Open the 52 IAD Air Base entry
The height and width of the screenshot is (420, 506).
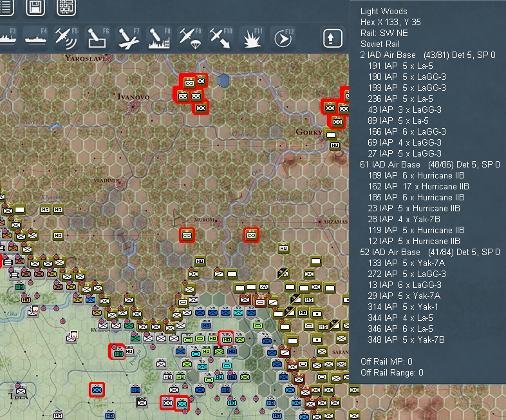coord(430,252)
